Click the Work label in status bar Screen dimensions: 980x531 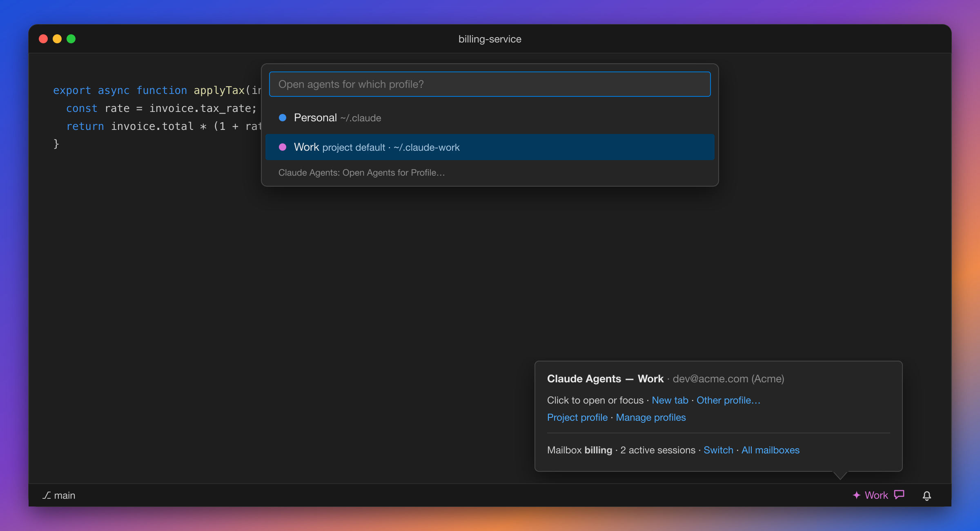click(876, 495)
